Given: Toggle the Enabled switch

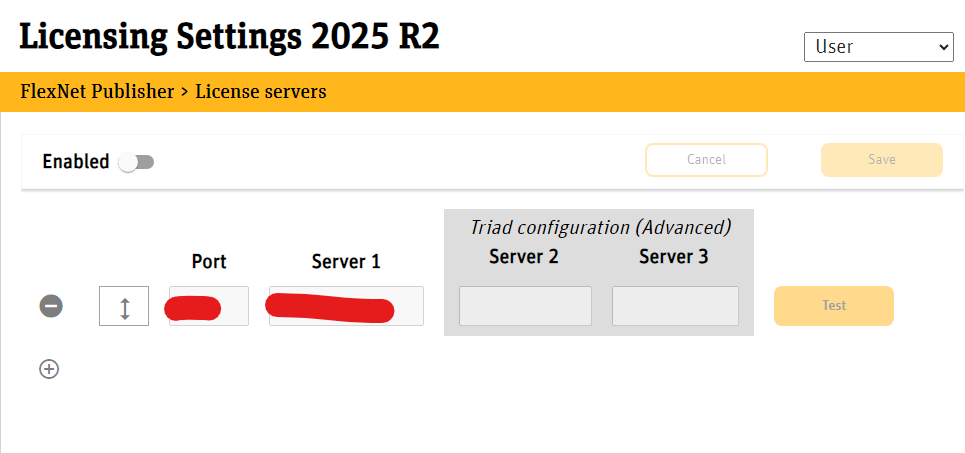Looking at the screenshot, I should pos(137,162).
